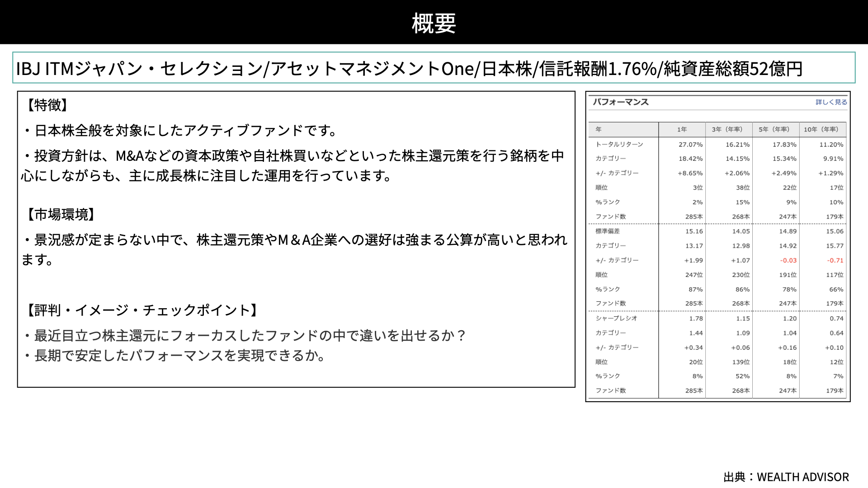Screen dimensions: 868x488
Task: Select the +8.65% category difference value
Action: coord(690,174)
